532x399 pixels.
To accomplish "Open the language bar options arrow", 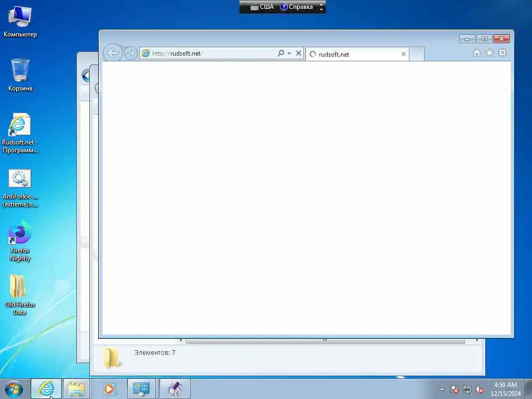I will 321,9.
